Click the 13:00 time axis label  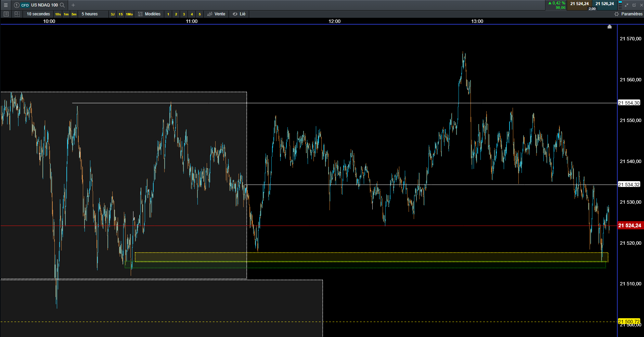pyautogui.click(x=477, y=21)
